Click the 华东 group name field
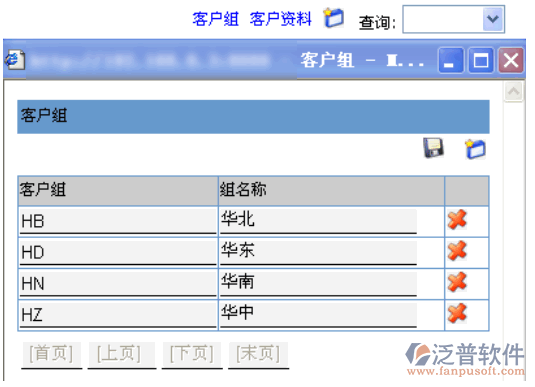Image resolution: width=535 pixels, height=387 pixels. pyautogui.click(x=318, y=252)
